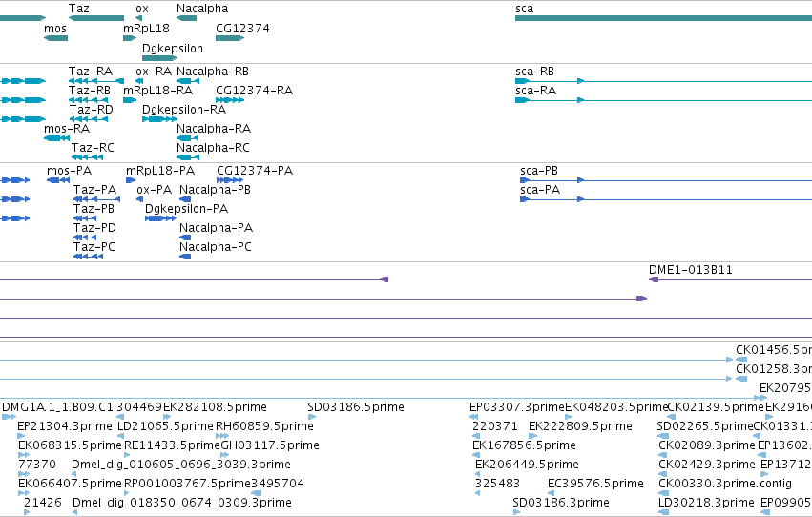The image size is (812, 517).
Task: Select the mRpL18 gene label
Action: coord(146,29)
